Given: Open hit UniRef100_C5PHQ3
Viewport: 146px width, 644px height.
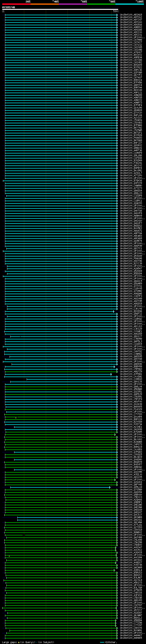Looking at the screenshot, I should [131, 369].
